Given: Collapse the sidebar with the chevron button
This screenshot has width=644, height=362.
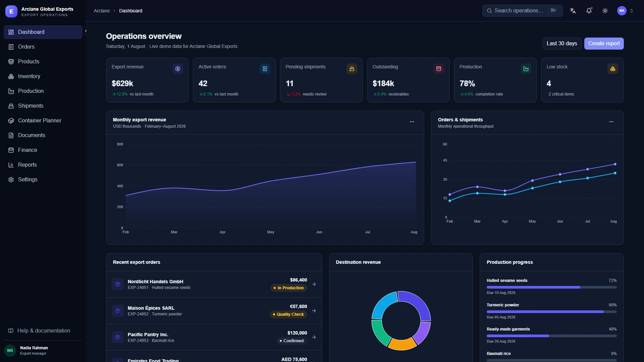Looking at the screenshot, I should coord(86,31).
